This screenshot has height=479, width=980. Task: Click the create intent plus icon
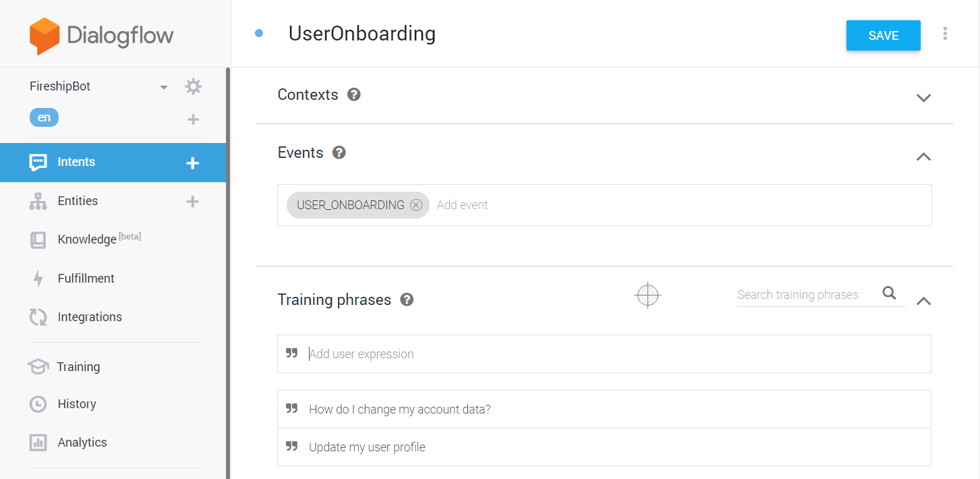192,163
